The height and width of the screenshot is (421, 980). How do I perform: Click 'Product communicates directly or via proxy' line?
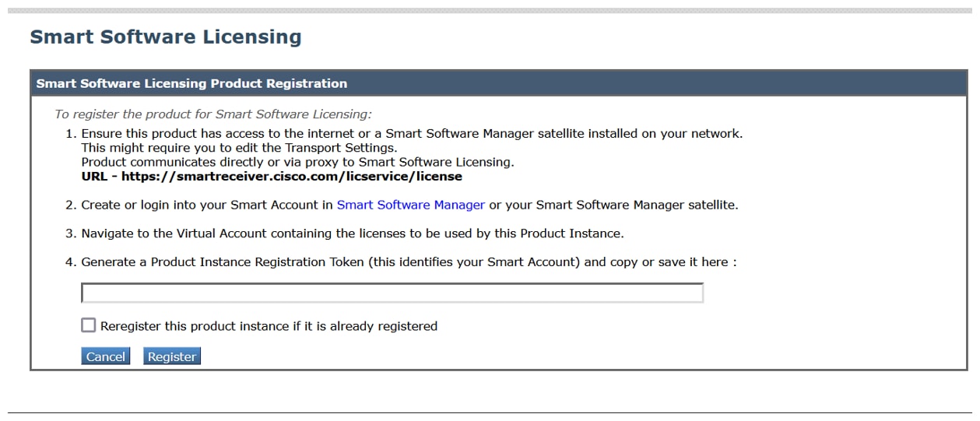pyautogui.click(x=298, y=162)
